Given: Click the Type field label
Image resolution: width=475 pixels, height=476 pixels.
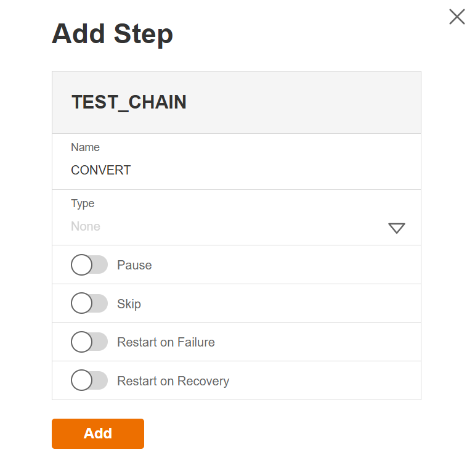Looking at the screenshot, I should click(x=83, y=203).
